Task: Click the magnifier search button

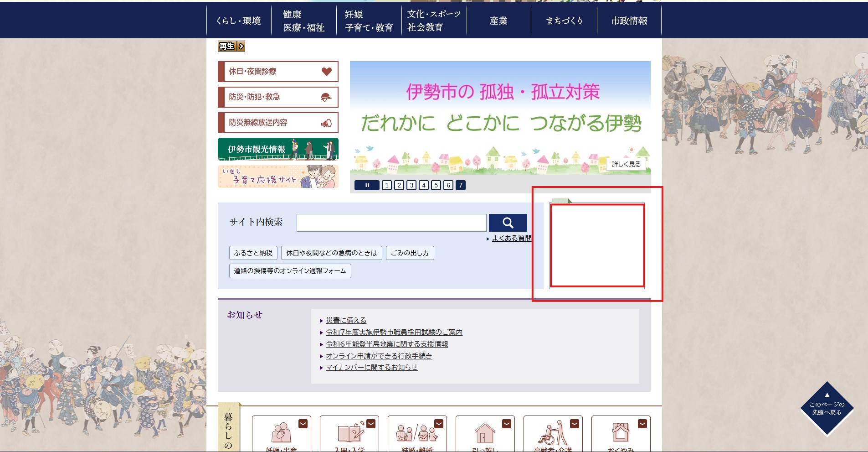Action: pyautogui.click(x=508, y=223)
